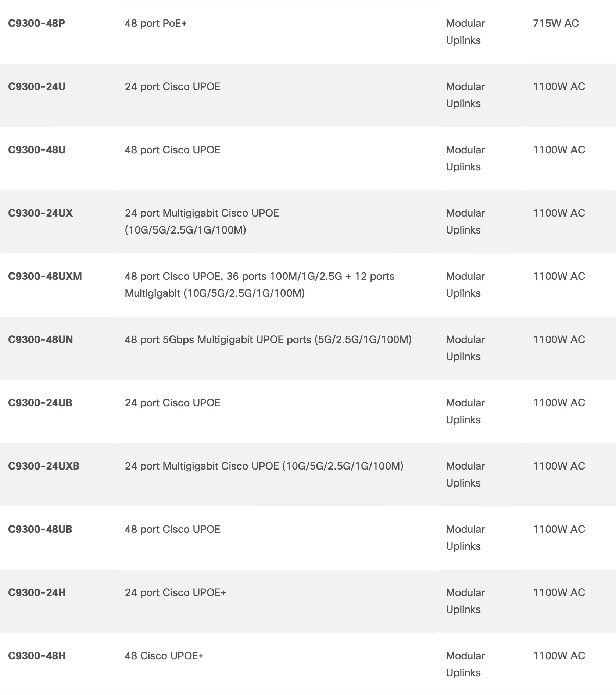Click the C9300-48P model name
This screenshot has height=695, width=616.
point(36,24)
